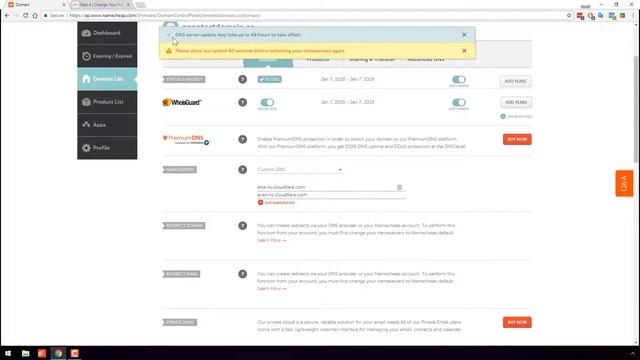Switch to the Advanced DNS tab

tap(426, 60)
